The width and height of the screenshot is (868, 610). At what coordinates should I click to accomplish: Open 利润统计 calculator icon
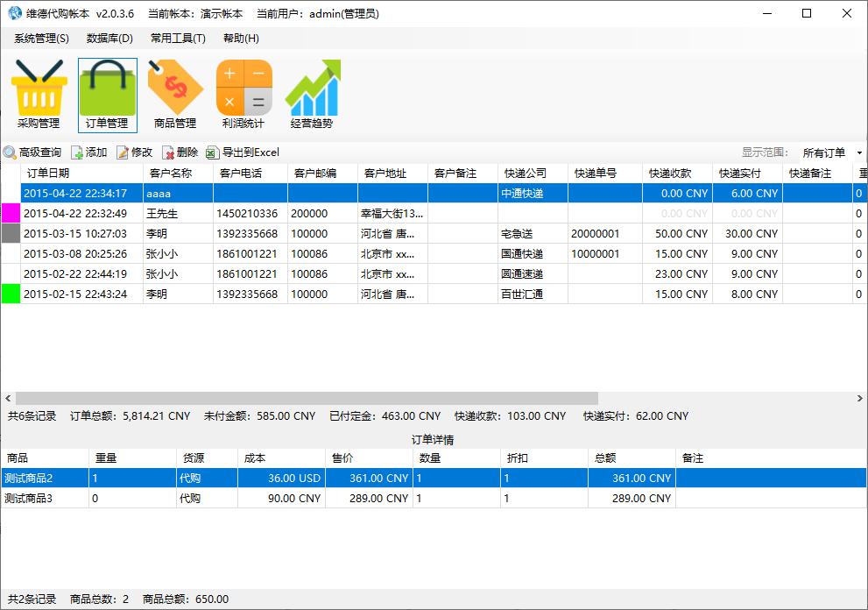pos(243,89)
